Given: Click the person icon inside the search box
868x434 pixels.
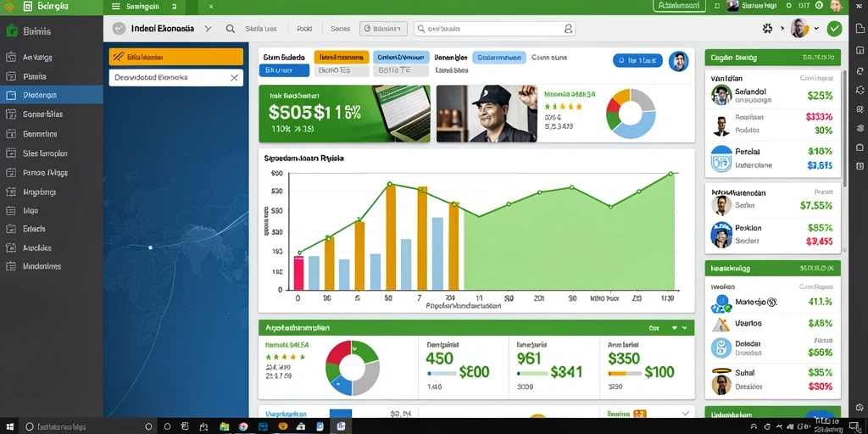Looking at the screenshot, I should click(568, 29).
